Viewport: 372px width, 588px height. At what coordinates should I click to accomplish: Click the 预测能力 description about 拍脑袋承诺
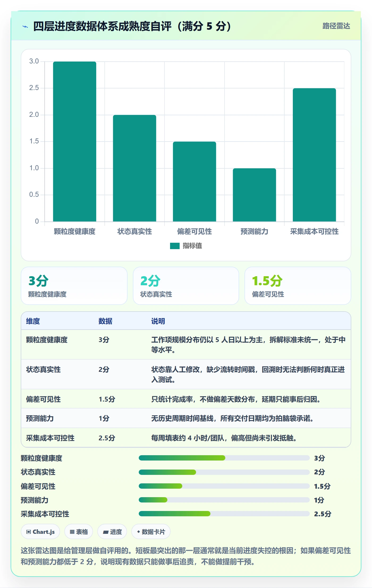click(x=233, y=418)
